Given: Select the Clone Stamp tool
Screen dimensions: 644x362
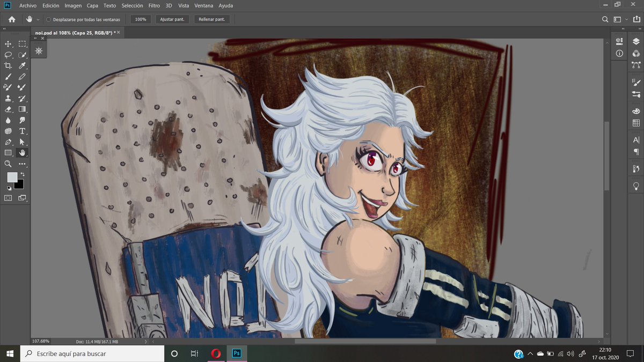Looking at the screenshot, I should [x=8, y=98].
